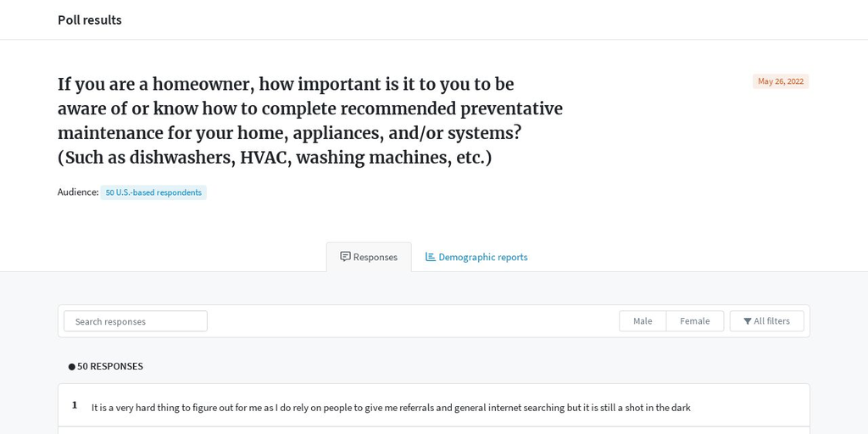Click the Audience label

pos(78,192)
